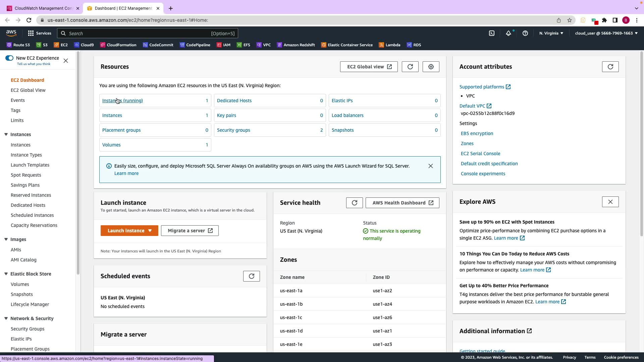
Task: Open the AWS support help icon
Action: (x=525, y=33)
